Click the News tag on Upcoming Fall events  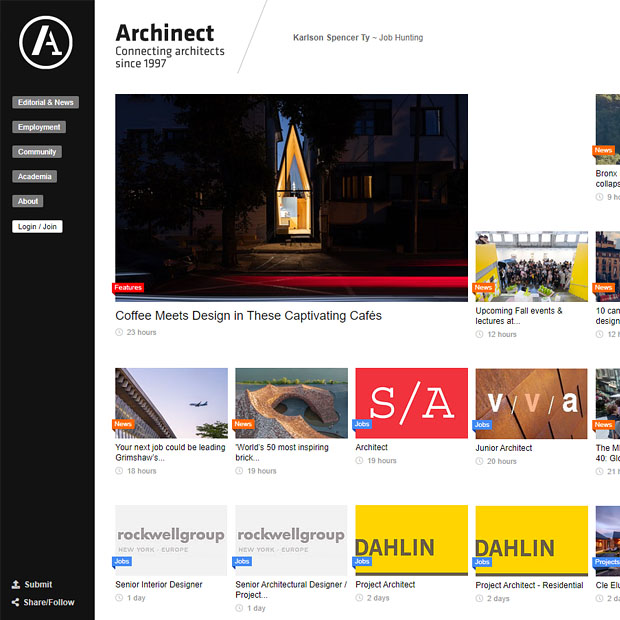click(483, 287)
